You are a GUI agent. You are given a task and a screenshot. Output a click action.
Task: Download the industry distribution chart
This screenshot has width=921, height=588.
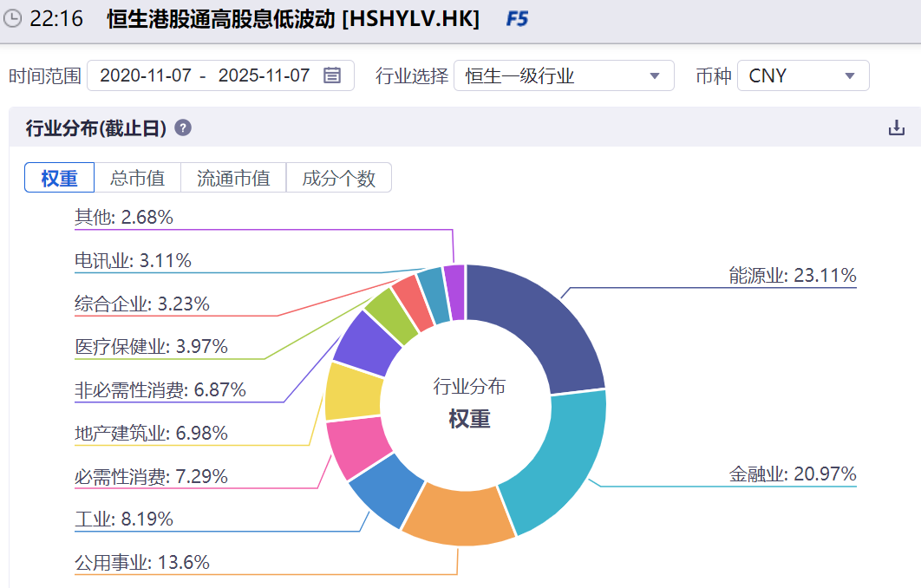pos(897,127)
